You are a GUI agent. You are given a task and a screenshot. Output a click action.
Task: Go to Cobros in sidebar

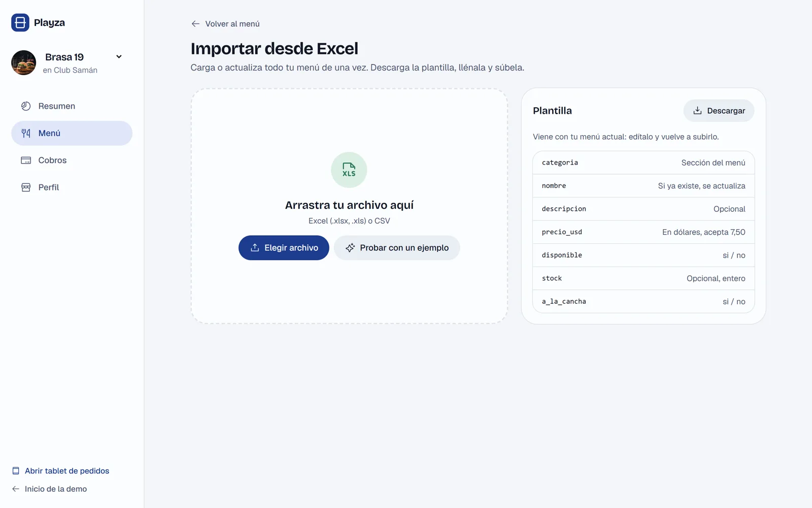coord(72,160)
